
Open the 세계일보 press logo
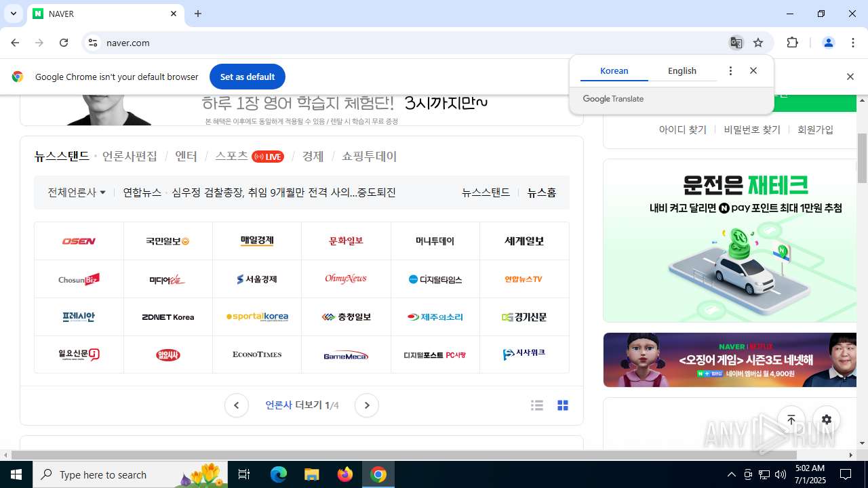524,241
